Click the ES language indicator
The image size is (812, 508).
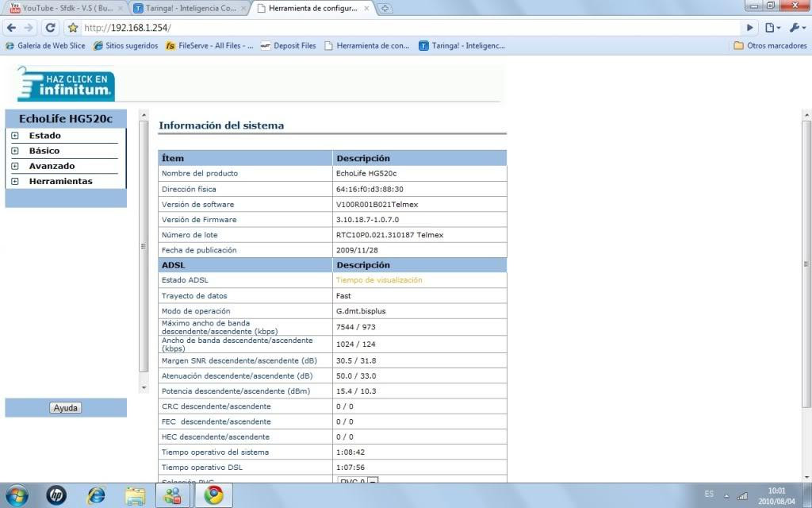point(709,494)
